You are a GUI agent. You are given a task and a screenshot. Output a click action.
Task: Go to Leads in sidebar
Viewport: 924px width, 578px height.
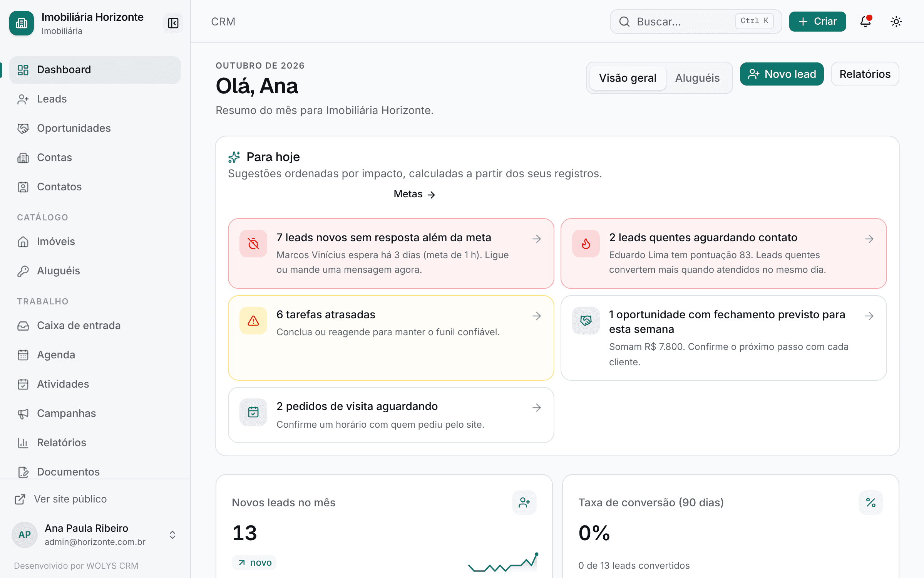pos(95,99)
